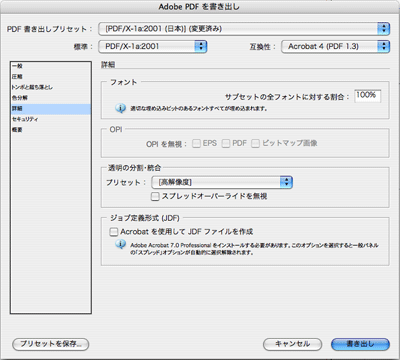The width and height of the screenshot is (400, 360).
Task: Click the キャンセル button
Action: (x=293, y=344)
